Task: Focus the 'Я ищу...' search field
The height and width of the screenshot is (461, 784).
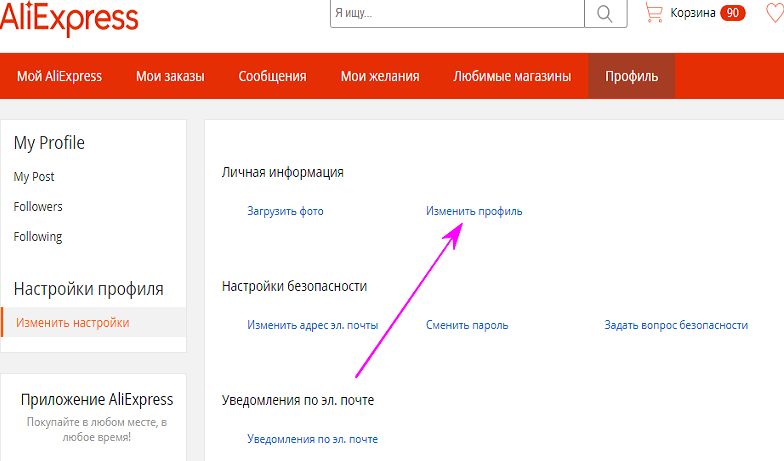Action: coord(457,14)
